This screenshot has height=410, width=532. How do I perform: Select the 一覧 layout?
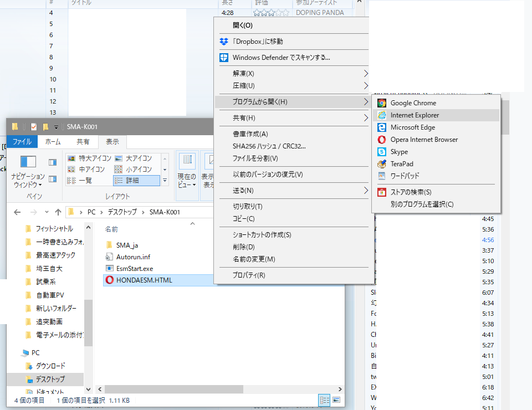pyautogui.click(x=80, y=181)
